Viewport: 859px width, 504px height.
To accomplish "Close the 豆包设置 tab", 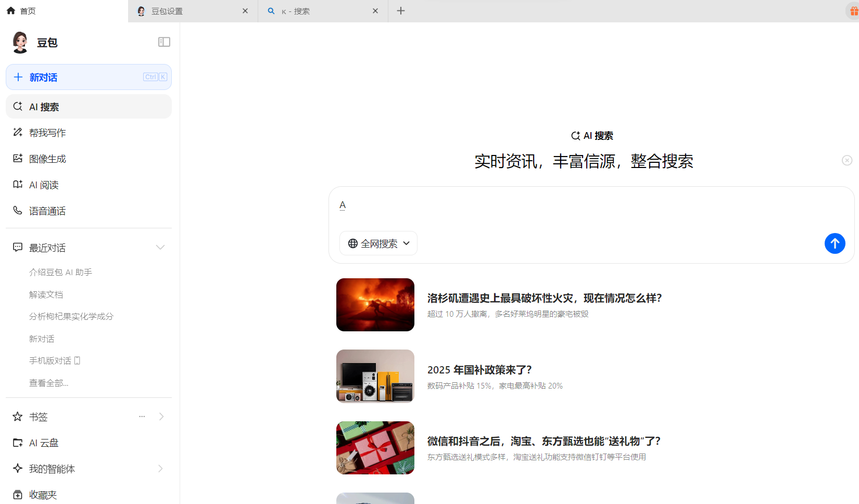I will coord(245,11).
